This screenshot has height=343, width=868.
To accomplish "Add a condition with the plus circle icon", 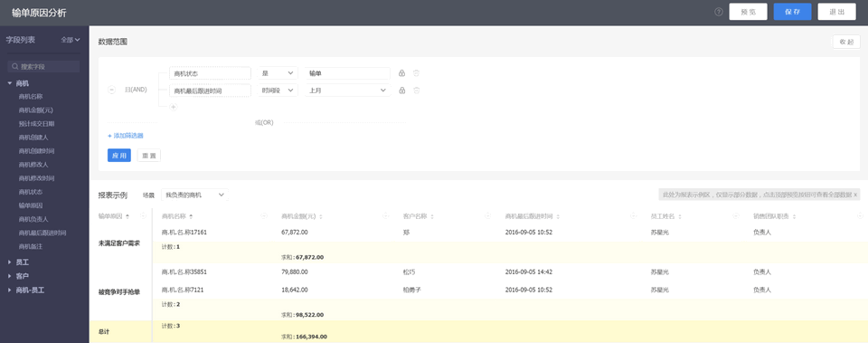I will pyautogui.click(x=174, y=107).
